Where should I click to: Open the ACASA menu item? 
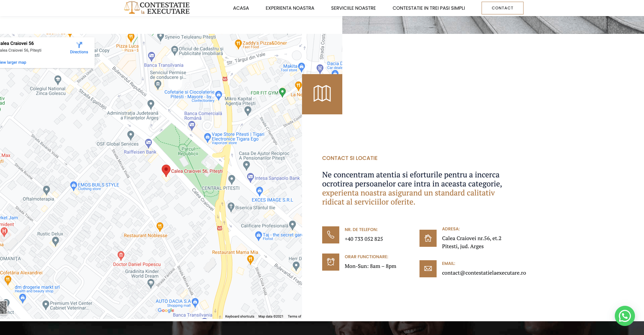pos(241,8)
